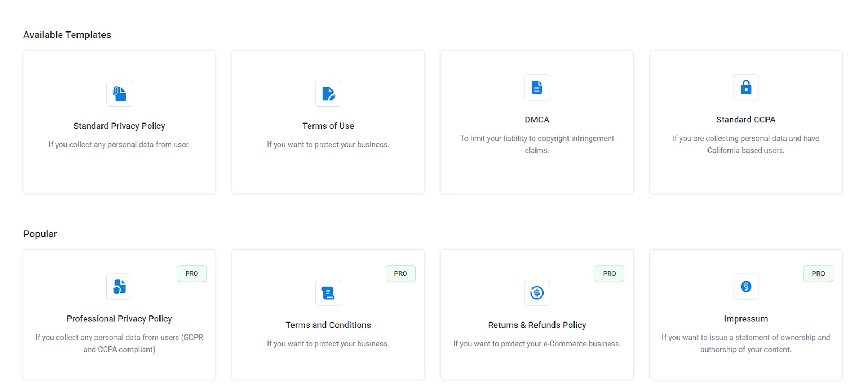Click PRO badge on Professional Privacy Policy
The height and width of the screenshot is (387, 868).
pyautogui.click(x=192, y=274)
